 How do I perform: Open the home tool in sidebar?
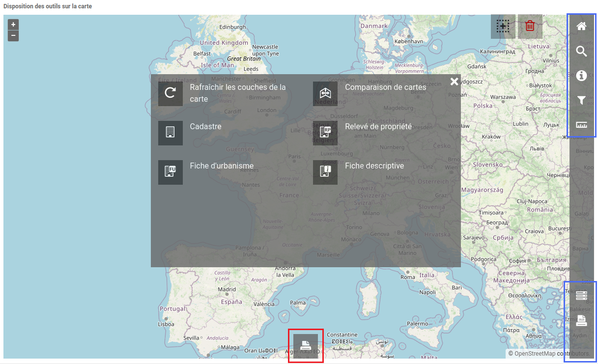pos(582,27)
